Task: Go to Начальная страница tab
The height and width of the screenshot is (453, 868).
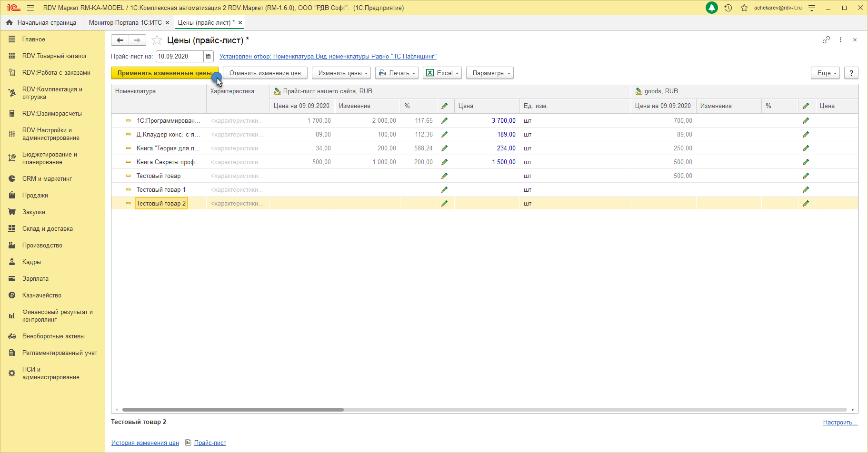Action: (46, 23)
